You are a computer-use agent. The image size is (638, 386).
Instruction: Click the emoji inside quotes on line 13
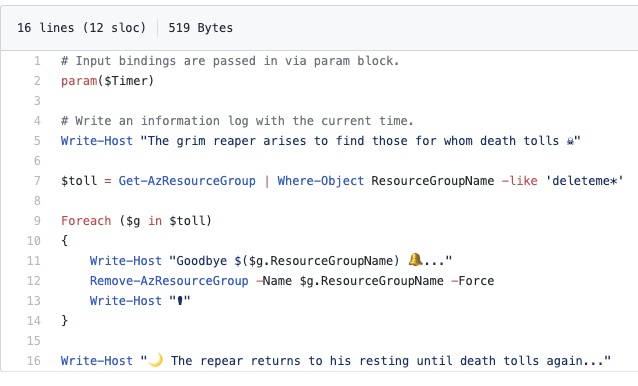pyautogui.click(x=179, y=301)
